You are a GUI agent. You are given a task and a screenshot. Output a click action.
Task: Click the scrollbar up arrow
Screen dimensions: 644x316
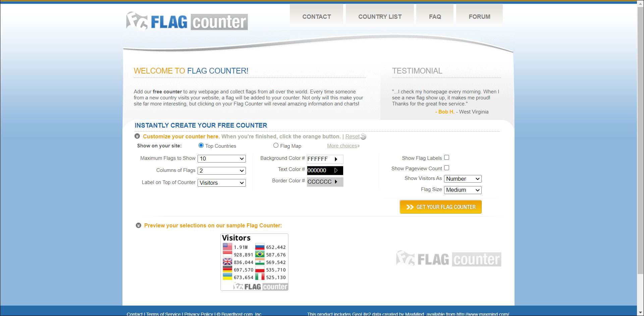(640, 3)
